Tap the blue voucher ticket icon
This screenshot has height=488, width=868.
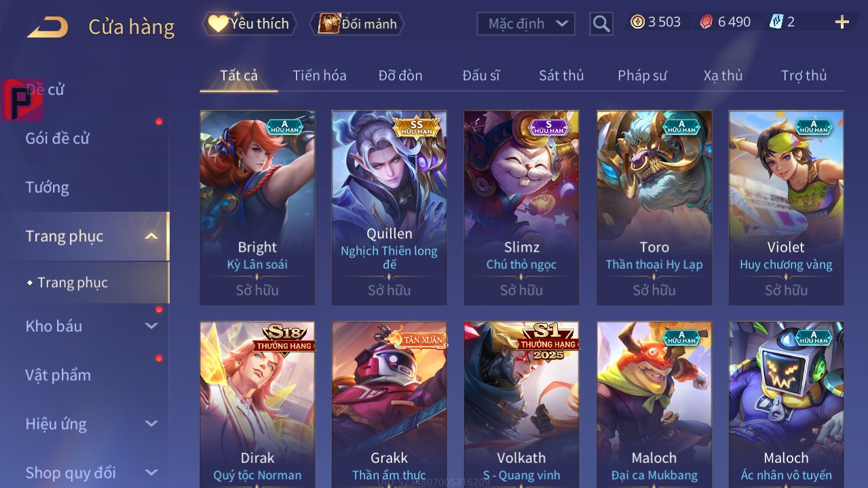point(776,22)
